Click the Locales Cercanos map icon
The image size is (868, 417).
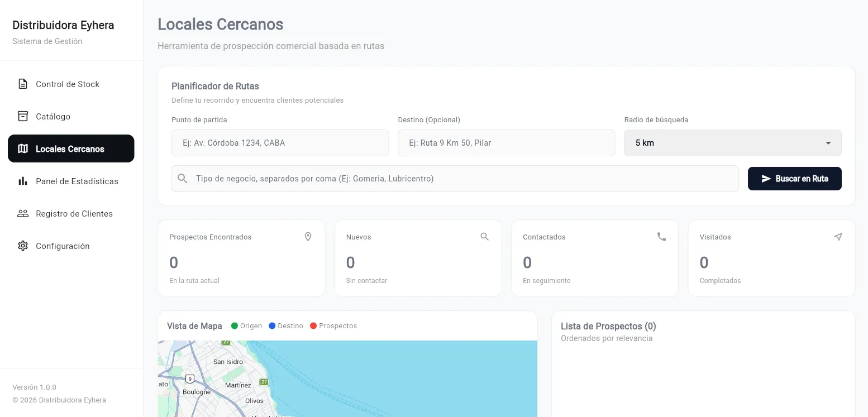pyautogui.click(x=23, y=149)
